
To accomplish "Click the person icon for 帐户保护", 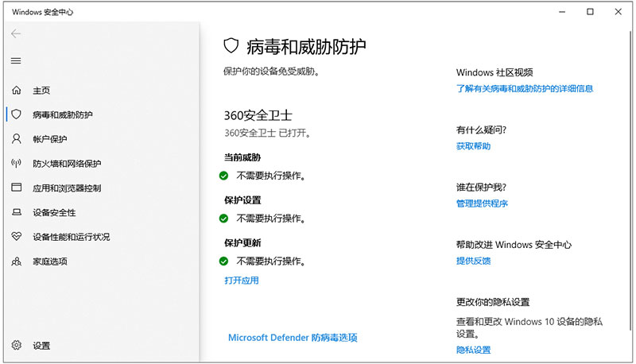I will pyautogui.click(x=16, y=139).
